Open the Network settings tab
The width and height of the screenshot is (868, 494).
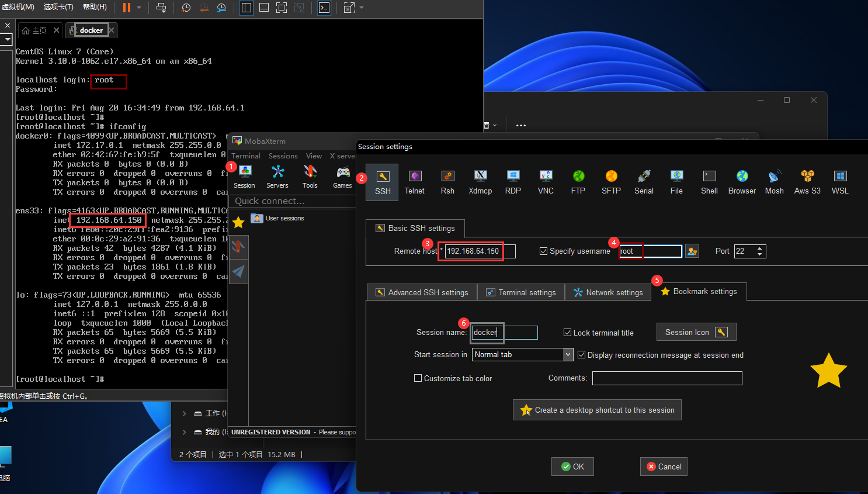[x=608, y=292]
